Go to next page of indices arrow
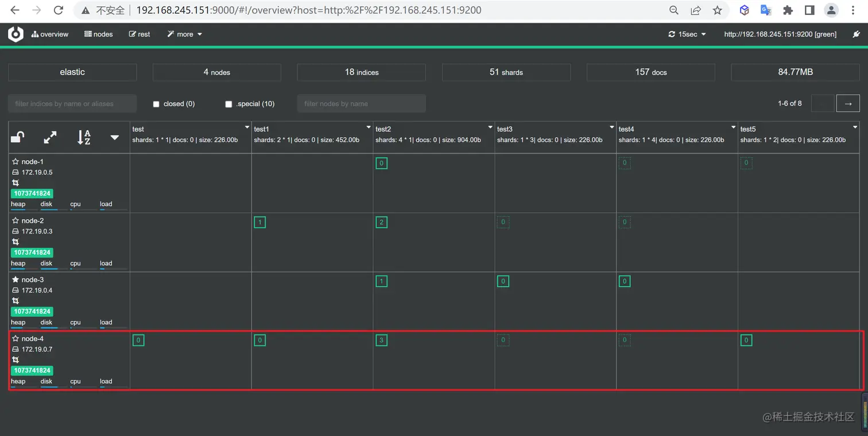Image resolution: width=868 pixels, height=436 pixels. point(848,103)
